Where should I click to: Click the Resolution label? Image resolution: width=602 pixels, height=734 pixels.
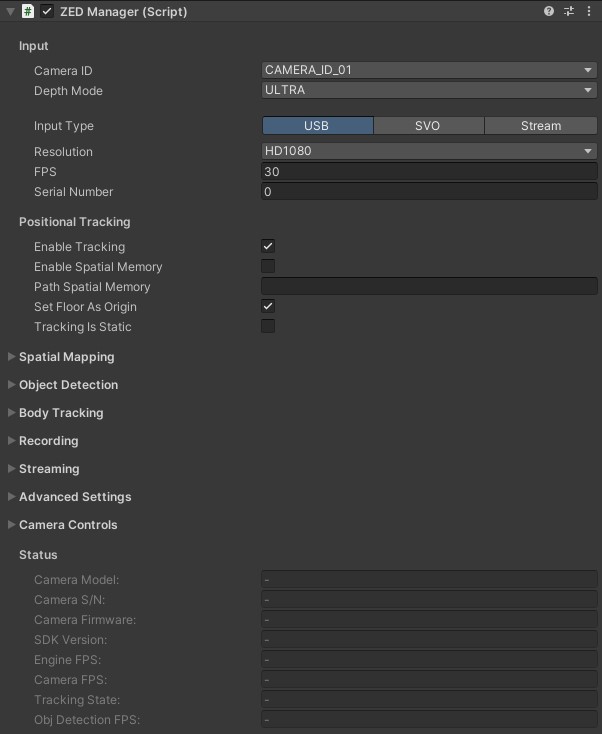point(63,152)
